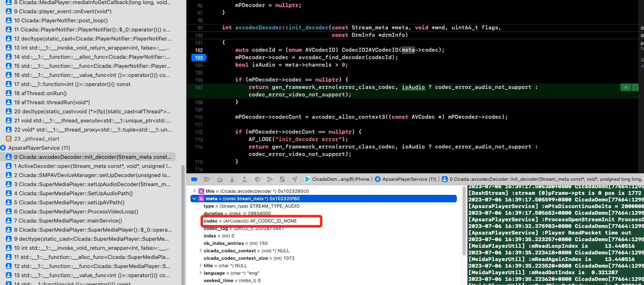Step into the function call
The image size is (644, 285).
[x=232, y=179]
